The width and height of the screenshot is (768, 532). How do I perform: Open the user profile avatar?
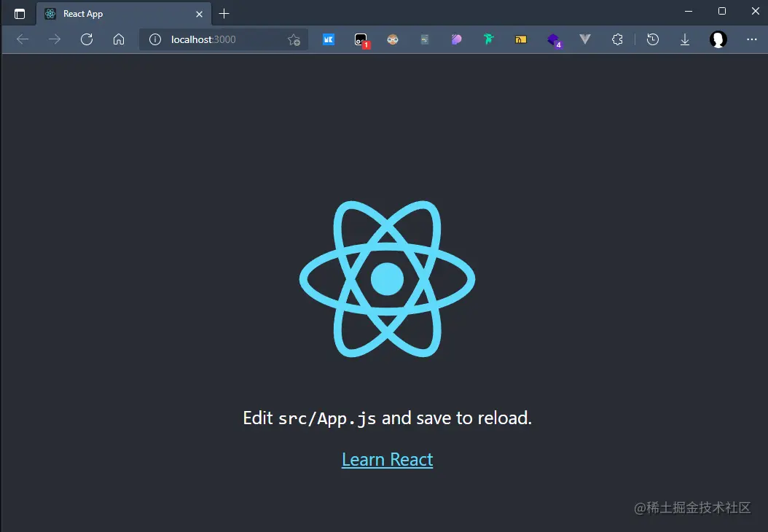pyautogui.click(x=718, y=39)
